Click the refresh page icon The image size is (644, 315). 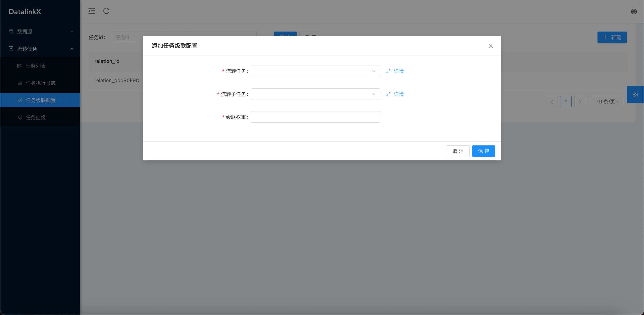[x=106, y=11]
